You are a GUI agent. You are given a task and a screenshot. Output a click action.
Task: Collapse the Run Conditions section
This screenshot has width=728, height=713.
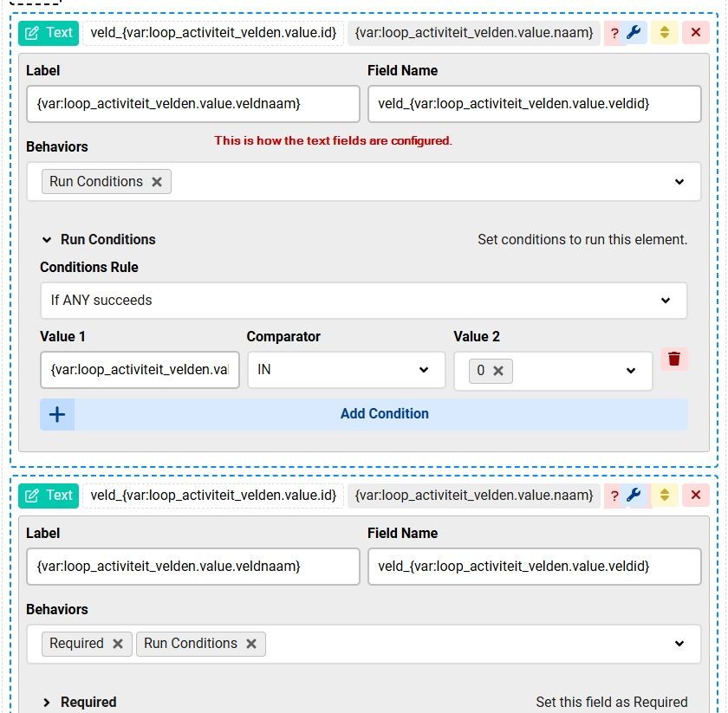click(x=48, y=240)
